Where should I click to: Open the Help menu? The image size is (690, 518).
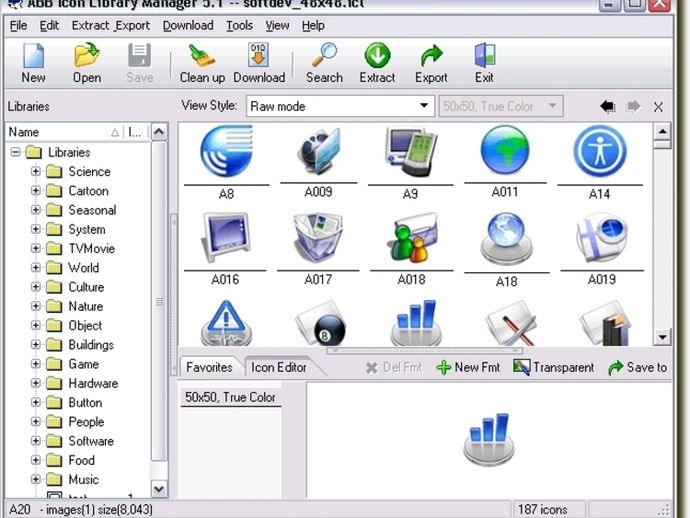tap(313, 26)
